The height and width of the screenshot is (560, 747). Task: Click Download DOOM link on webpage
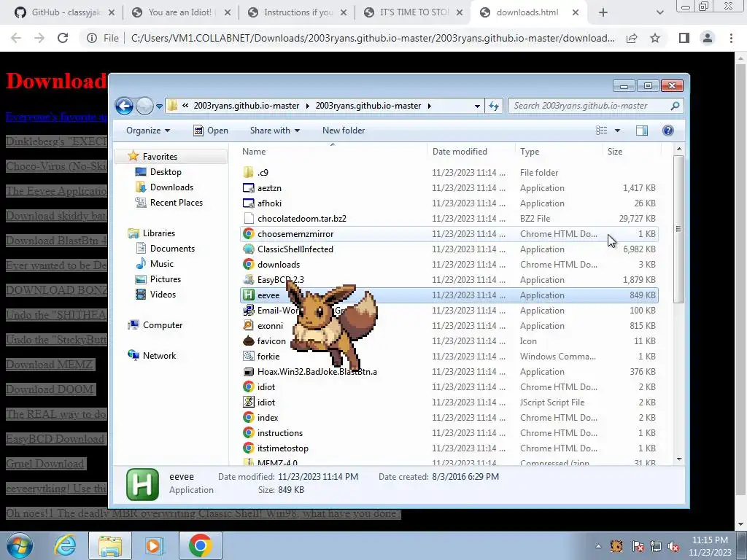click(x=50, y=389)
